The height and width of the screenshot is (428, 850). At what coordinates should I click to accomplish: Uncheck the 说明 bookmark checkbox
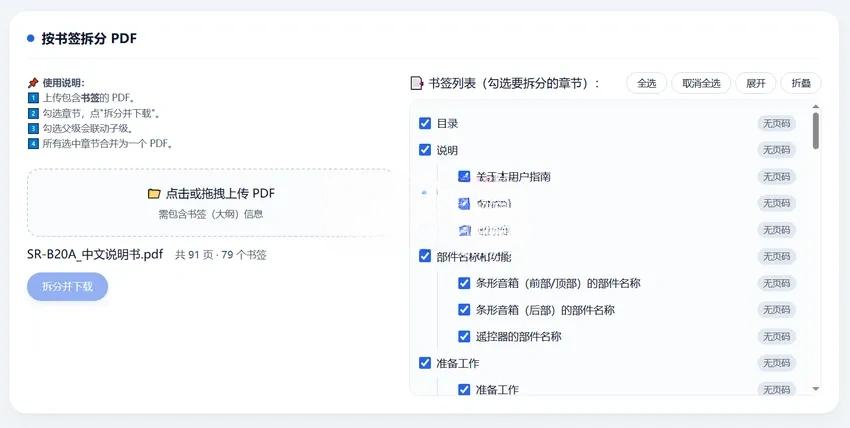pyautogui.click(x=425, y=150)
